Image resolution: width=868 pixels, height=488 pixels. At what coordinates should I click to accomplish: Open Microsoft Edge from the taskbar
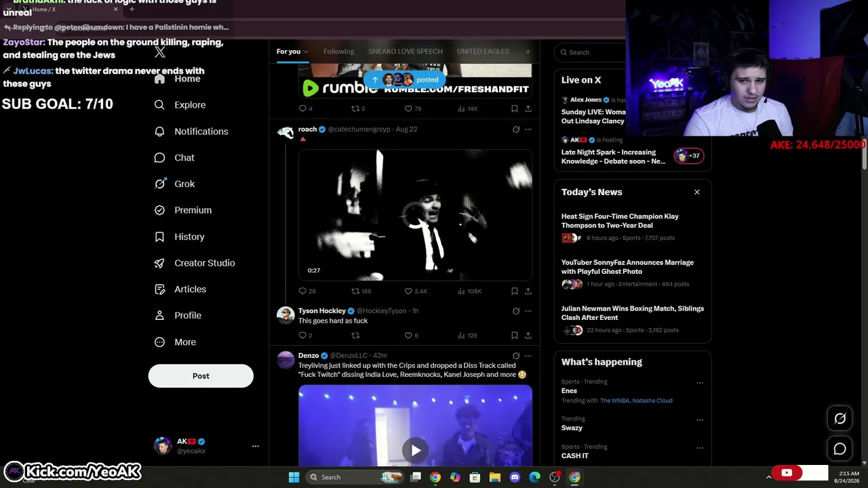(x=534, y=477)
